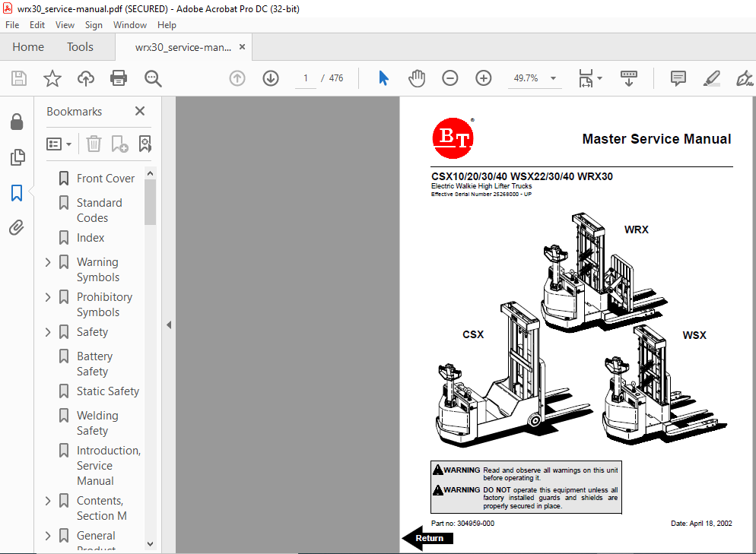
Task: Show the page thumbnails panel
Action: click(17, 157)
